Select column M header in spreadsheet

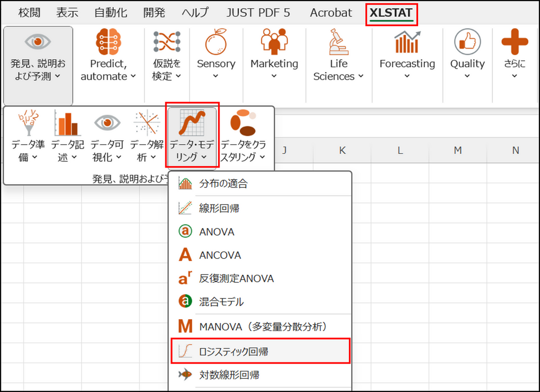point(458,150)
